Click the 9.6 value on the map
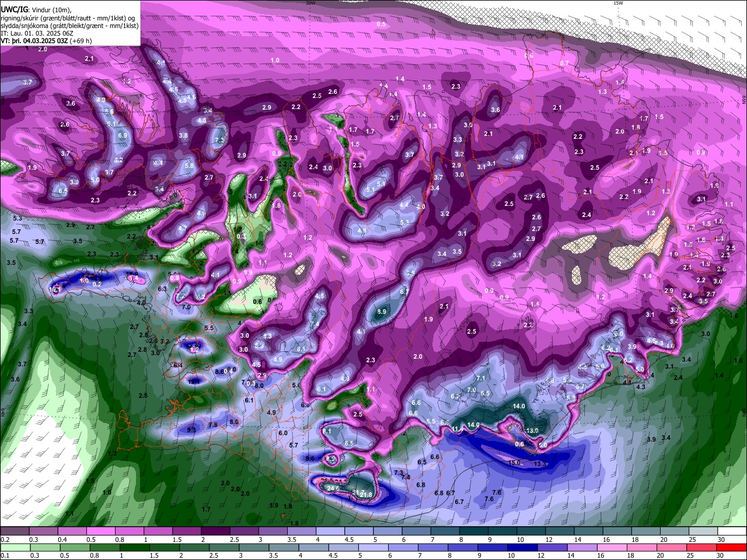747x560 pixels. point(310,459)
